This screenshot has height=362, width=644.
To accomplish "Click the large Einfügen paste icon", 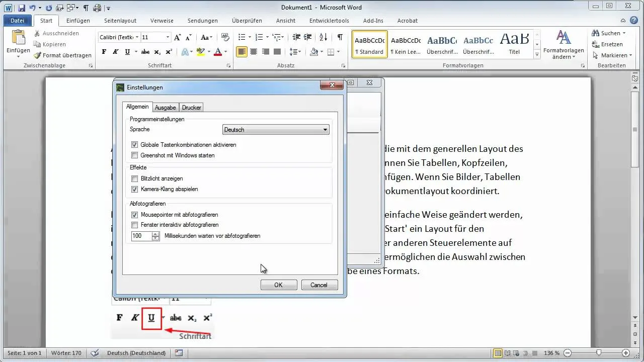I will pos(18,38).
